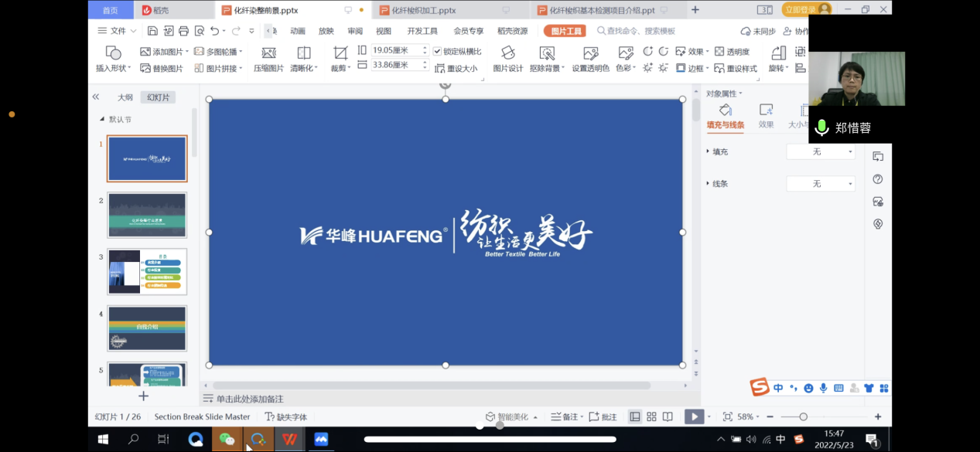Click the Picture Tools (图片工具) tab

click(x=565, y=31)
